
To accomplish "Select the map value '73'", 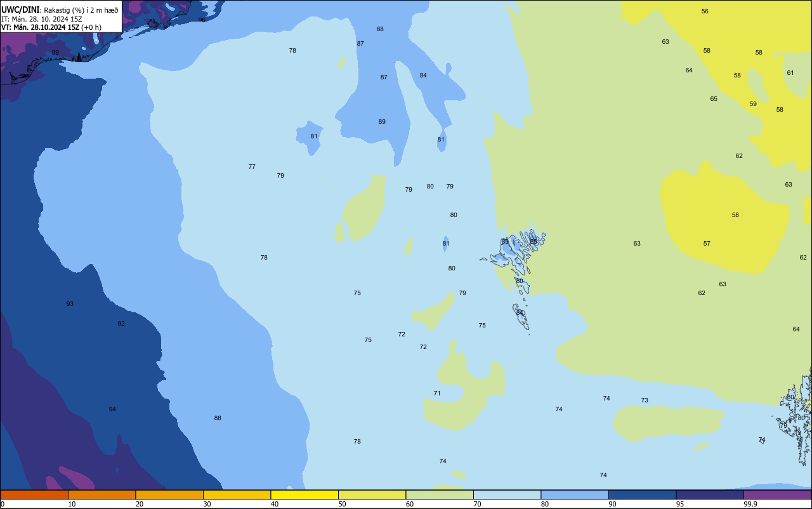I will click(x=645, y=400).
